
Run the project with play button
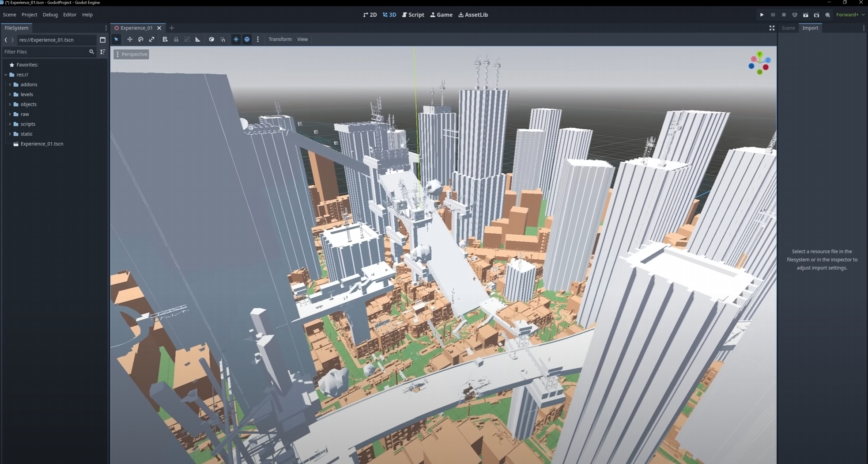pyautogui.click(x=762, y=15)
